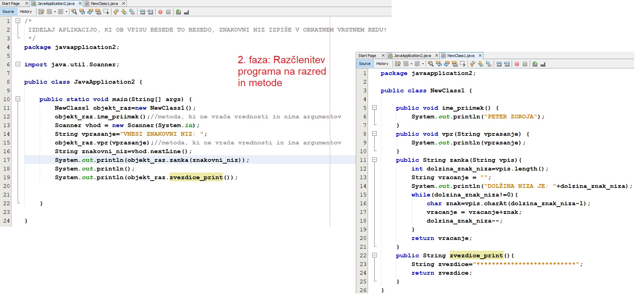Click line number 17 in left editor gutter
This screenshot has height=299, width=644.
(x=7, y=160)
